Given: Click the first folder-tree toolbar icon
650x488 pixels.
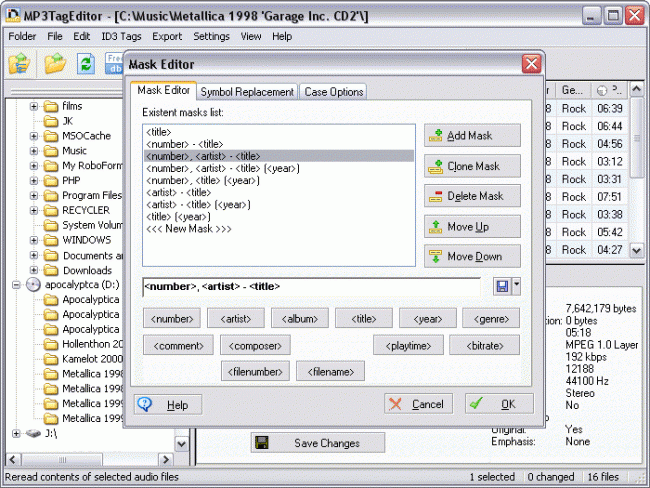Looking at the screenshot, I should point(19,64).
